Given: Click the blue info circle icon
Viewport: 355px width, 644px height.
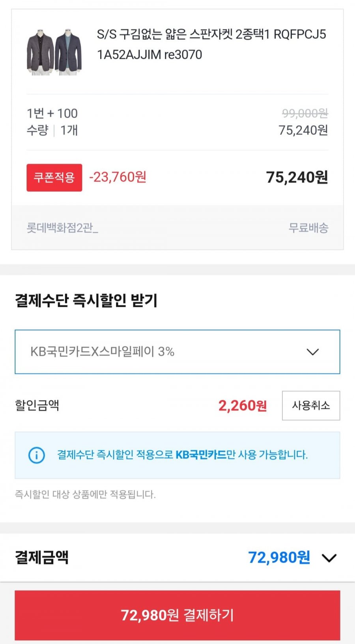Looking at the screenshot, I should pos(37,455).
